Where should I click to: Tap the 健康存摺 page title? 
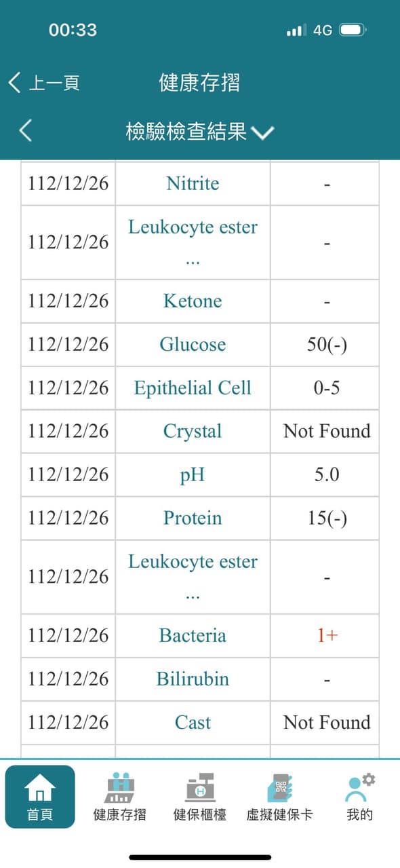(x=199, y=83)
